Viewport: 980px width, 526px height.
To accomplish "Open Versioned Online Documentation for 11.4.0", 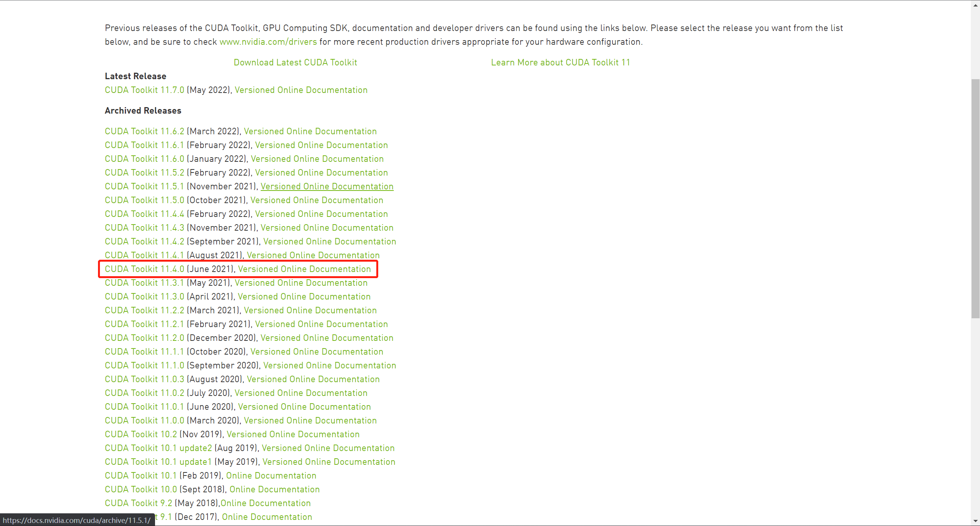I will tap(304, 269).
